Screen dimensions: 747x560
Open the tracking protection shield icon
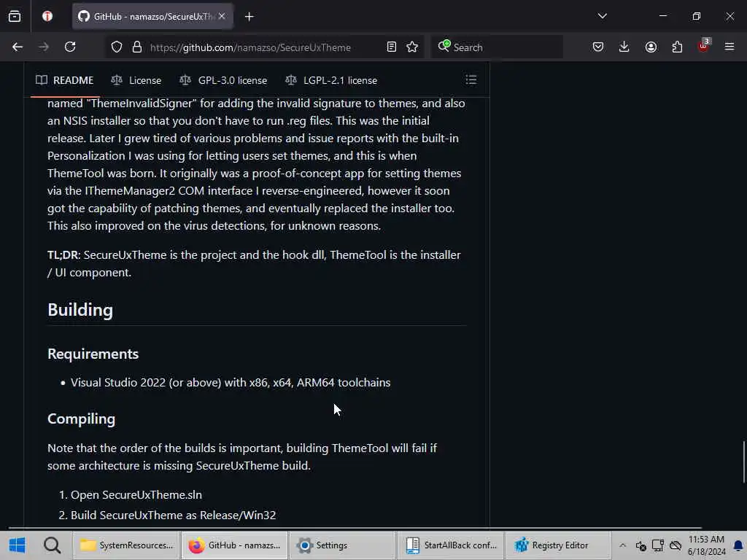117,47
